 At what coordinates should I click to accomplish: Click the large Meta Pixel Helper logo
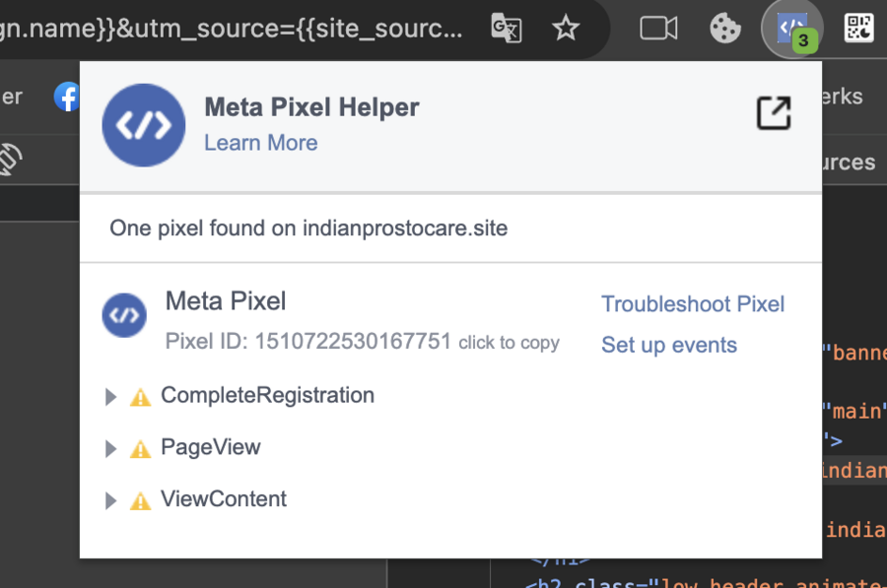[144, 125]
